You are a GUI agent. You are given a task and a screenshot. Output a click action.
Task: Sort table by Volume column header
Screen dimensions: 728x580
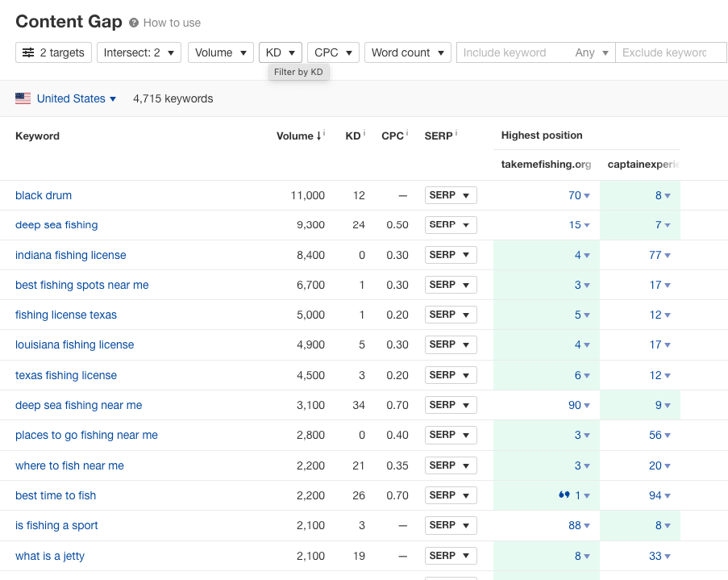[x=297, y=136]
